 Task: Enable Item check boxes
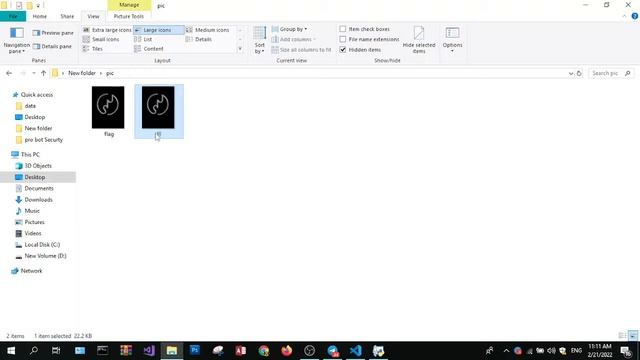click(343, 29)
